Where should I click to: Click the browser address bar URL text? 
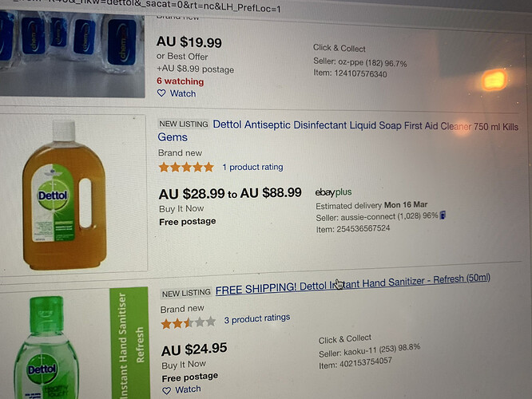click(146, 6)
